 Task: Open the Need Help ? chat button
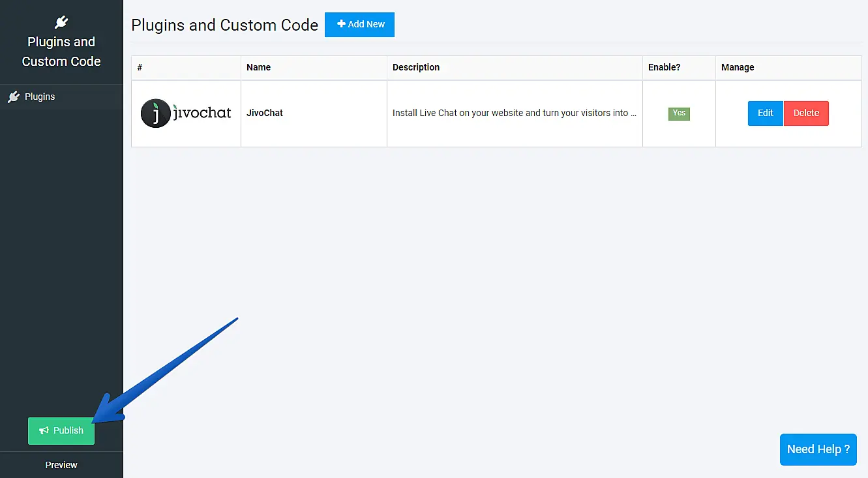click(818, 449)
